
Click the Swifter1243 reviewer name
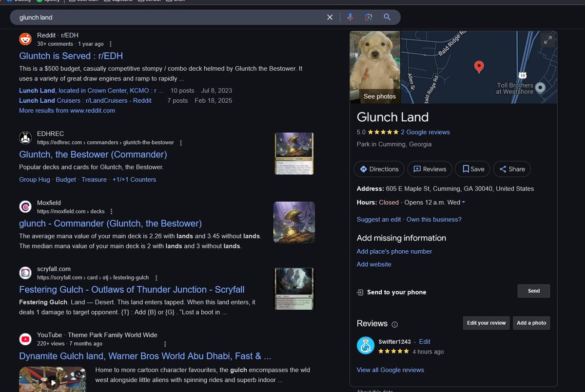(x=395, y=341)
